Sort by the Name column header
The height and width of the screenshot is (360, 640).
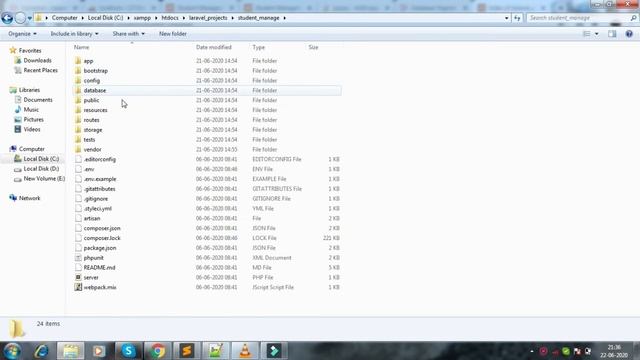coord(82,47)
